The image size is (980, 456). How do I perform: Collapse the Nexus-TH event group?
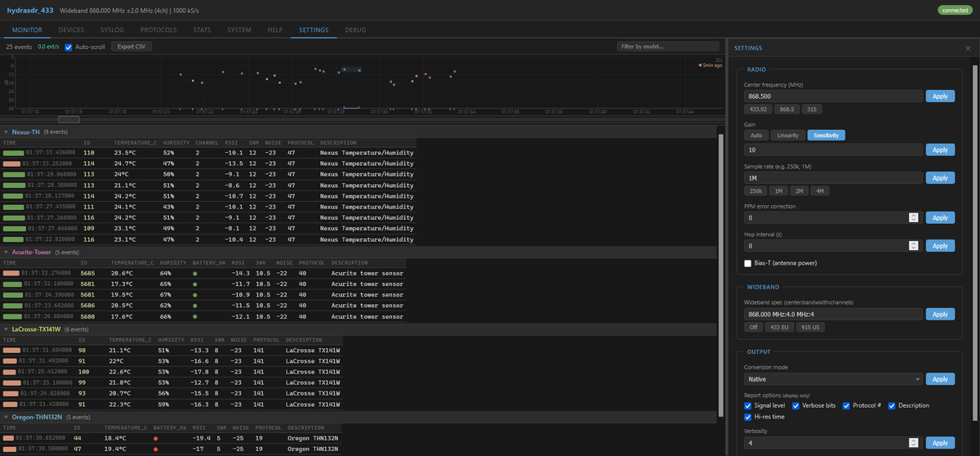pos(7,132)
